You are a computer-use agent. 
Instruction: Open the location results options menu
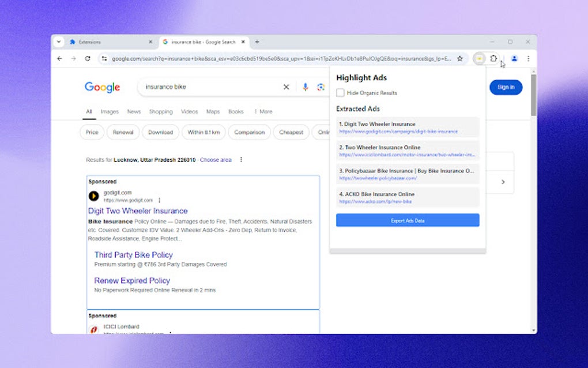pyautogui.click(x=241, y=160)
